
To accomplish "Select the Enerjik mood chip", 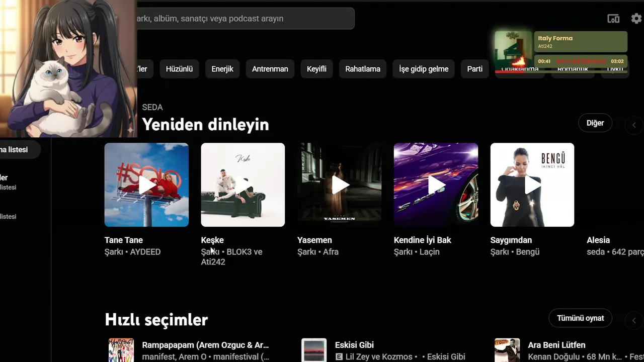I will pos(222,69).
